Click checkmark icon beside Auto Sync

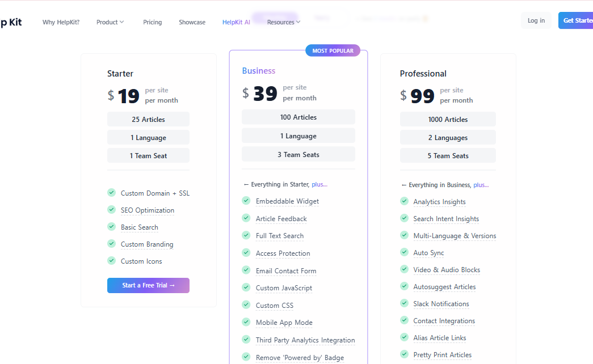pos(404,252)
